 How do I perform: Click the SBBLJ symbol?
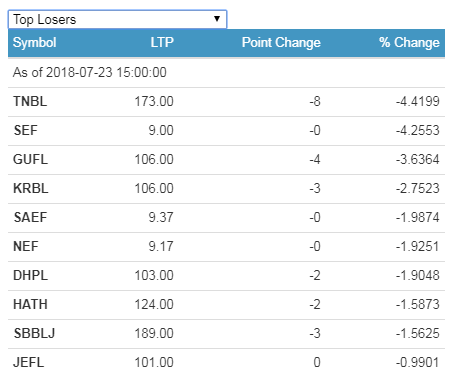[x=34, y=333]
